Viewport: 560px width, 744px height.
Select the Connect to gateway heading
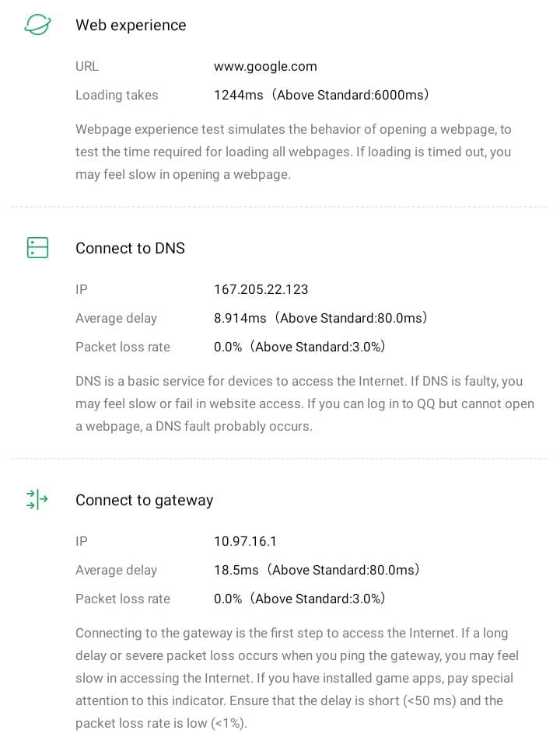coord(144,500)
